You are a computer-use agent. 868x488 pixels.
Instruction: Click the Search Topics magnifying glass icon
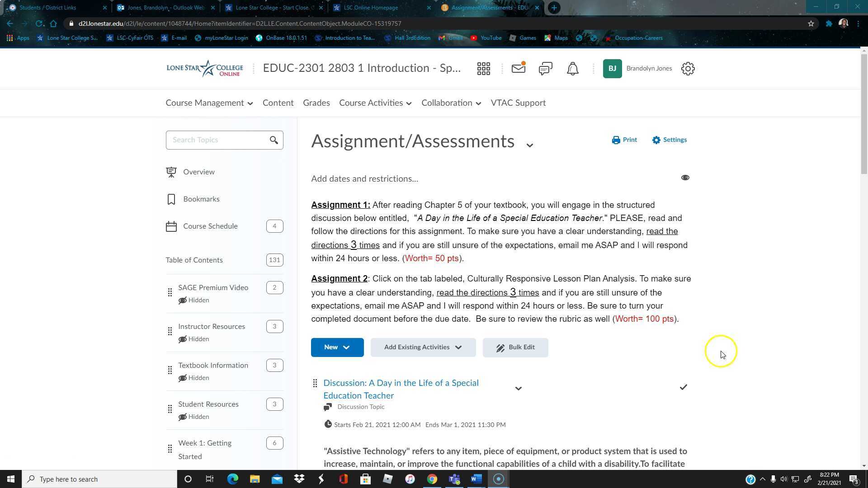coord(274,140)
